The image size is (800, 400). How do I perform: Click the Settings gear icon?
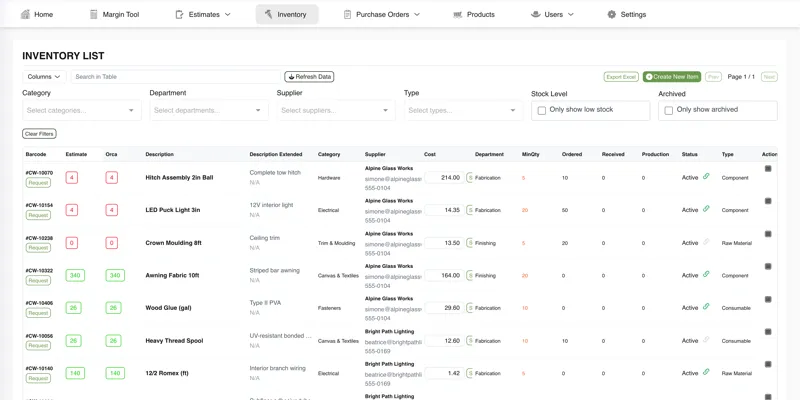pyautogui.click(x=611, y=14)
